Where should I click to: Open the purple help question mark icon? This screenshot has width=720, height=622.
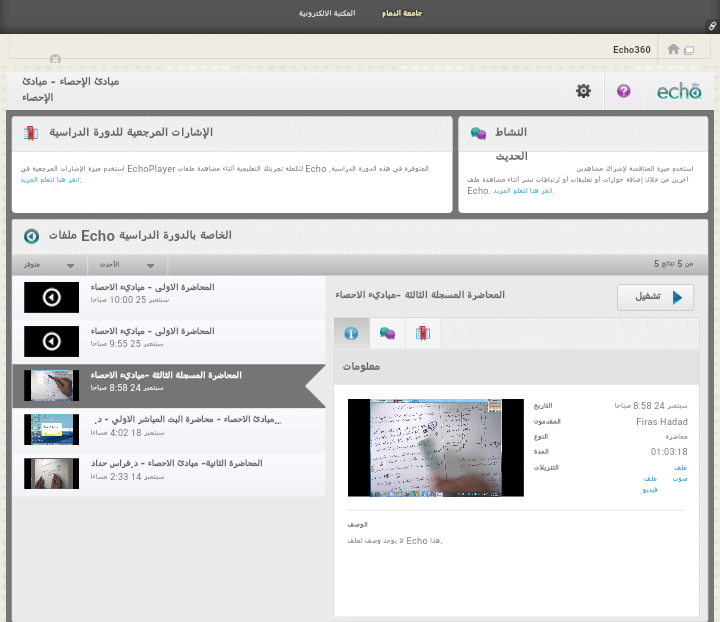[623, 91]
